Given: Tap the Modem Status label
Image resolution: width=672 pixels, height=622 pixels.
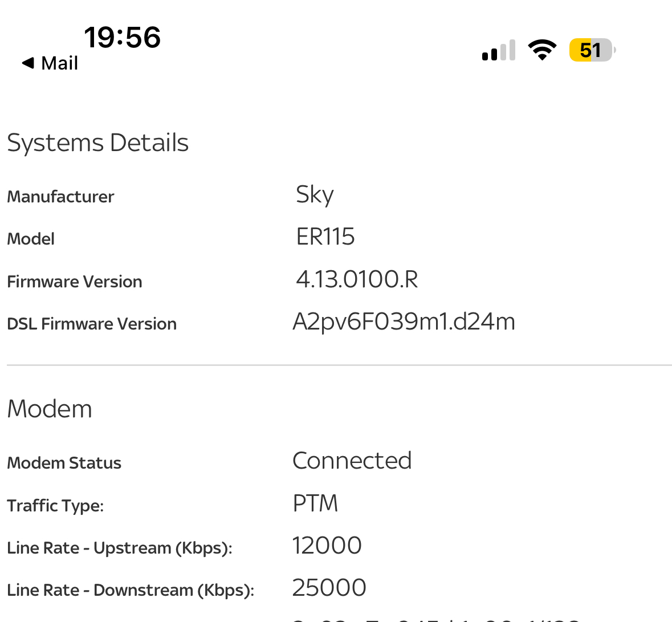Looking at the screenshot, I should [x=64, y=463].
